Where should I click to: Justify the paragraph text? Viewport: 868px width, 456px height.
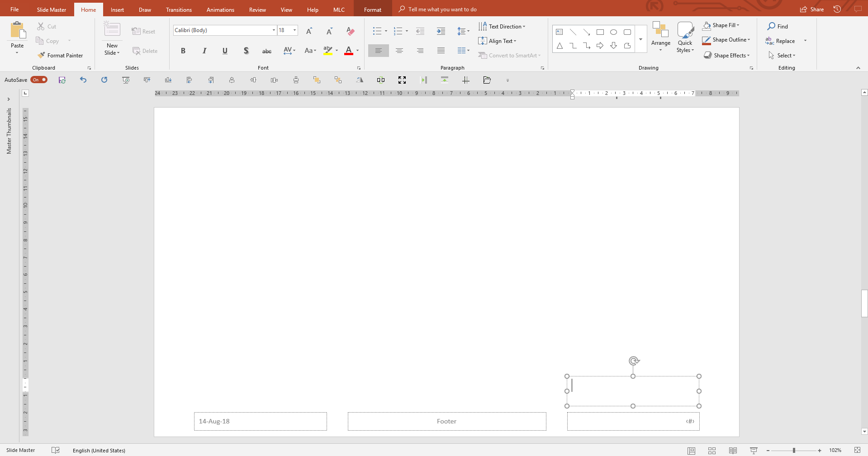(x=441, y=51)
